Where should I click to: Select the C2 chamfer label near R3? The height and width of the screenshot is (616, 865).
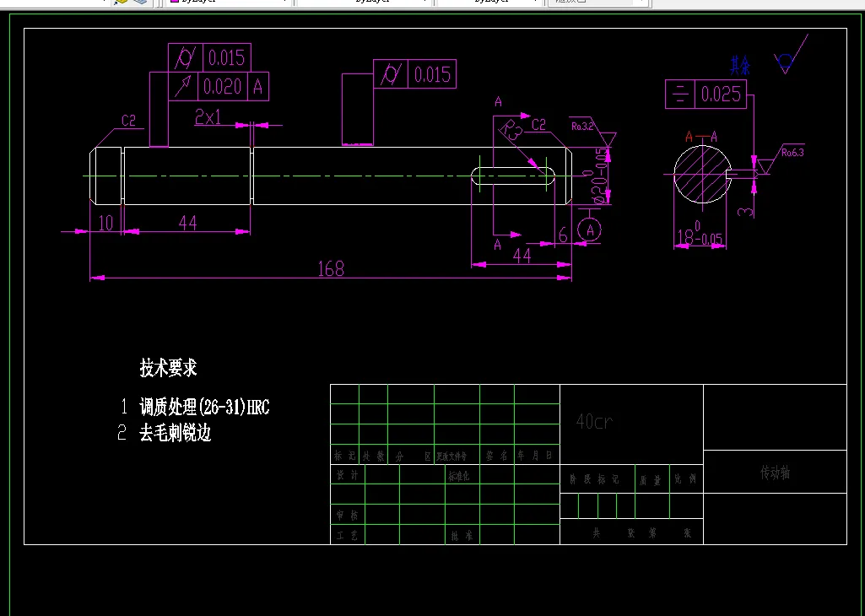pyautogui.click(x=538, y=125)
